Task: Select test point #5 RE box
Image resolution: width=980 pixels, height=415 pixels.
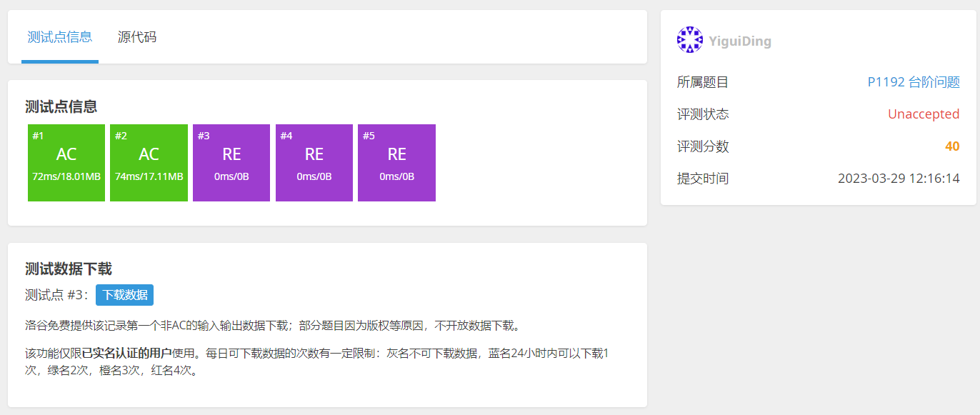Action: point(396,163)
